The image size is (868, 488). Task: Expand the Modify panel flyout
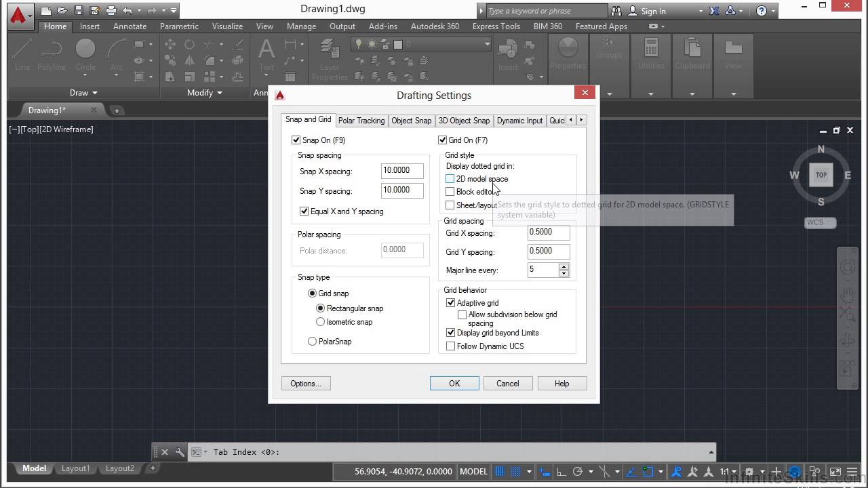click(205, 93)
